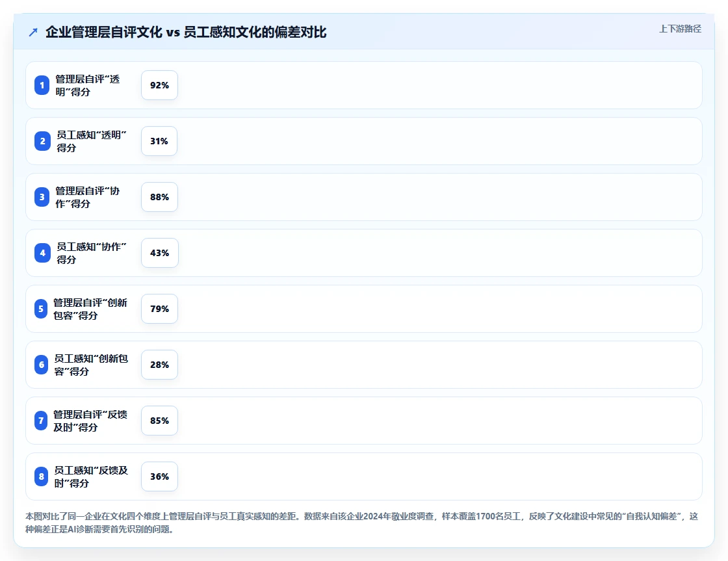Click the label 员工感知“反馈及时”得分
The height and width of the screenshot is (561, 728).
point(91,476)
